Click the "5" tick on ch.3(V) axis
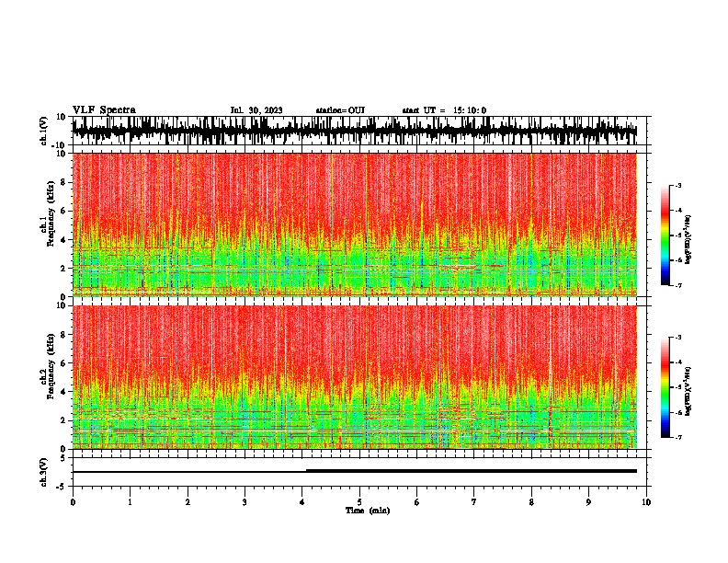This screenshot has height=563, width=728. (x=64, y=458)
